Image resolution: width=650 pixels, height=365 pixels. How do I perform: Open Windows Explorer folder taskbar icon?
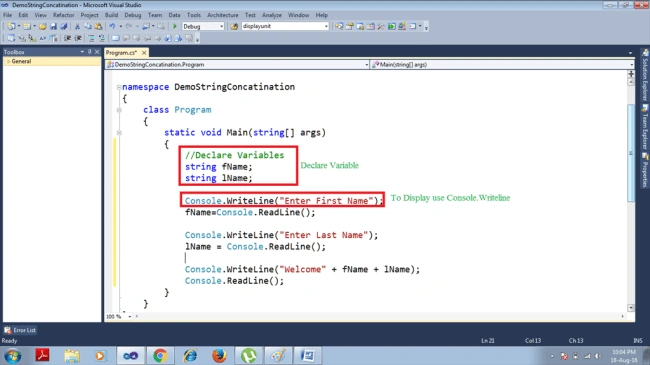point(72,356)
